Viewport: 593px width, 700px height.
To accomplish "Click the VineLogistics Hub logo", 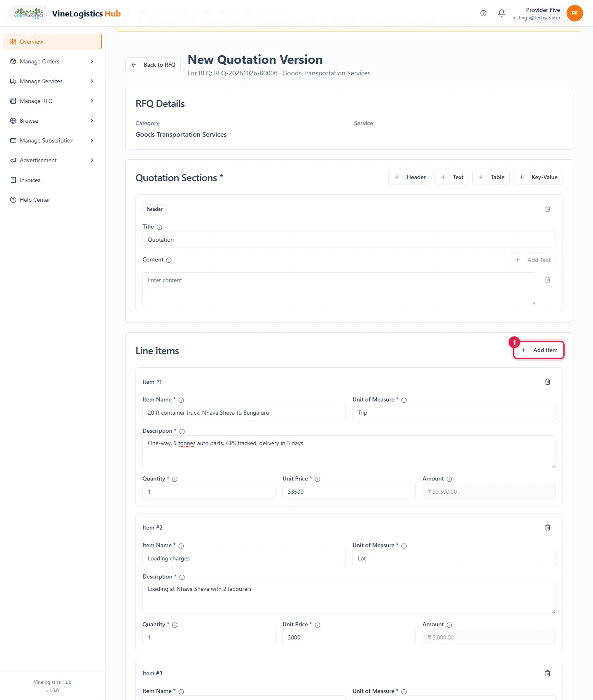I will tap(28, 13).
